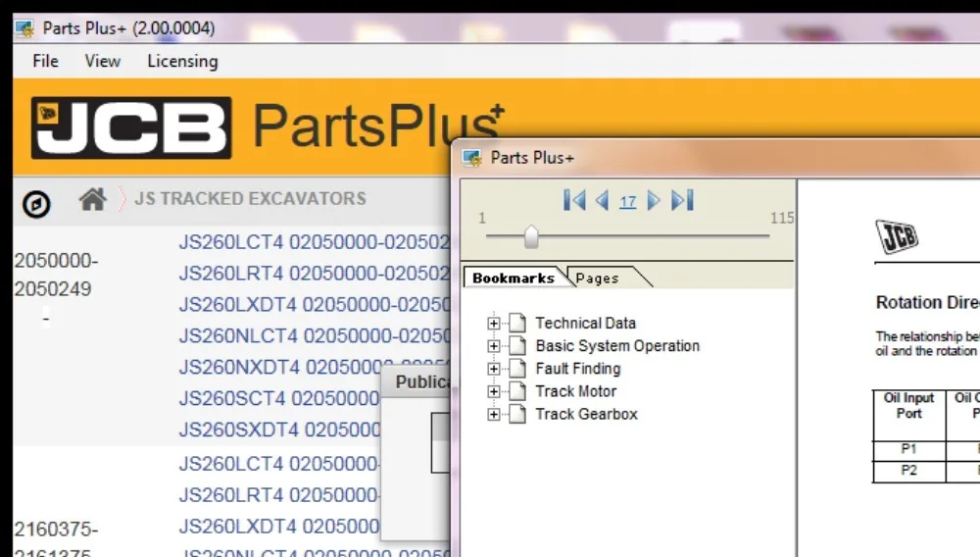The width and height of the screenshot is (980, 557).
Task: Select the Fault Finding bookmark
Action: click(x=578, y=369)
